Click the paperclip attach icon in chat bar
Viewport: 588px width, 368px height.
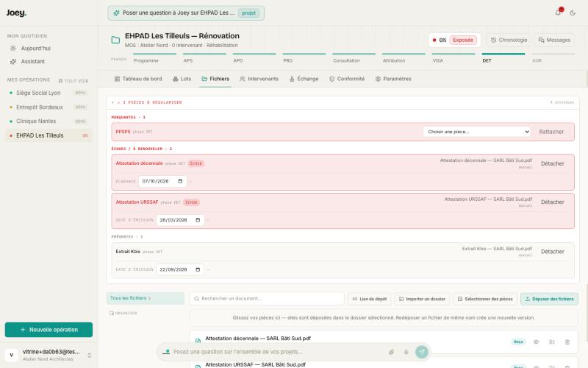click(x=391, y=352)
